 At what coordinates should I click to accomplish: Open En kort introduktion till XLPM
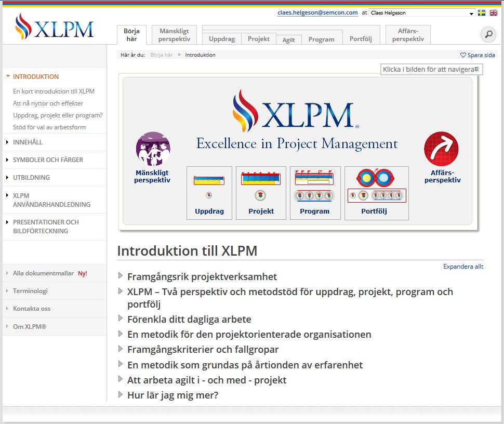pos(54,91)
